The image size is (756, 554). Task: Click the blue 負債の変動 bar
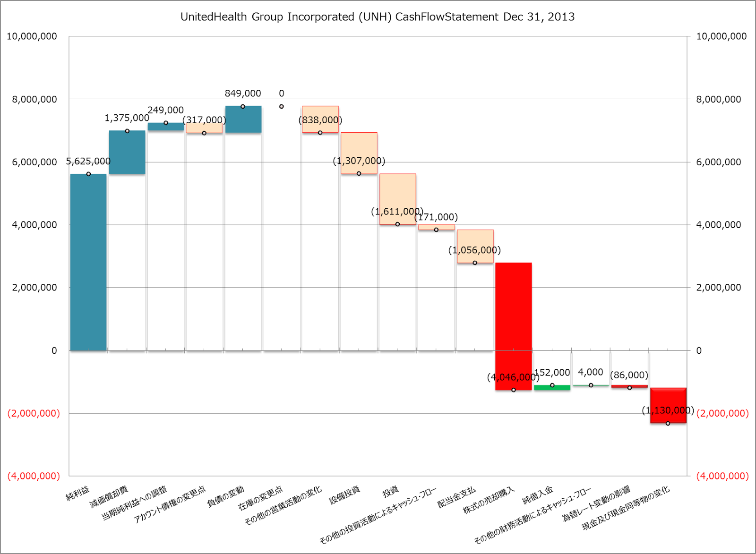[243, 119]
